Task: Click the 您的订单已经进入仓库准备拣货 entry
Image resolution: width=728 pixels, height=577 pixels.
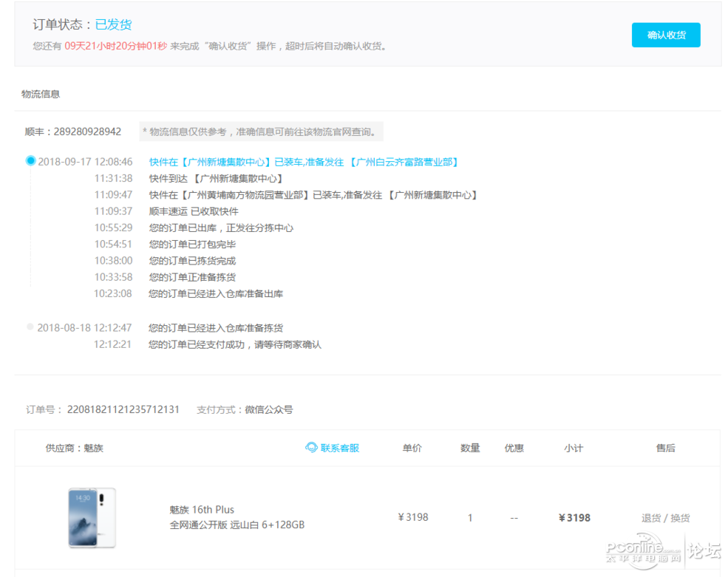Action: pyautogui.click(x=216, y=328)
